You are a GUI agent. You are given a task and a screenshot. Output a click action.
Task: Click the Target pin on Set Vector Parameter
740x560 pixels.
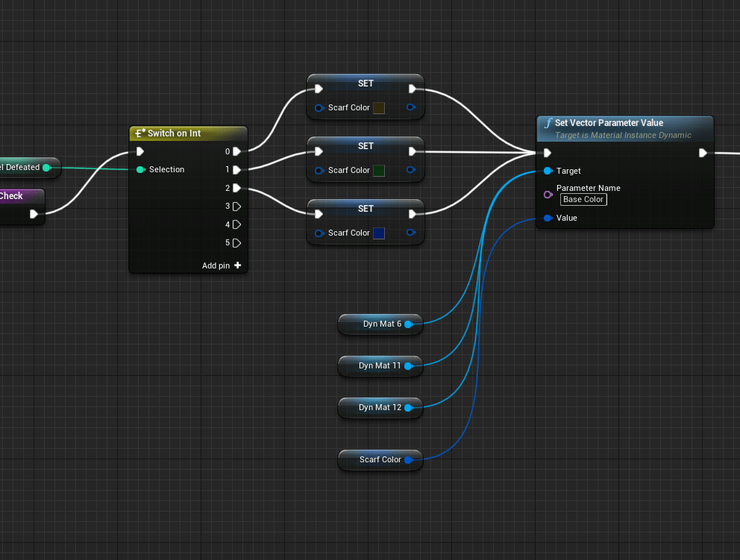(x=548, y=172)
